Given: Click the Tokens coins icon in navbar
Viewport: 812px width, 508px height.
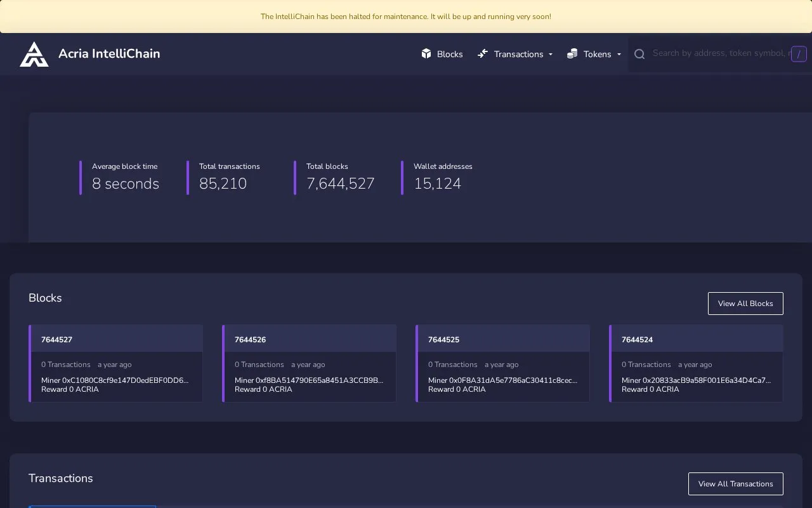Looking at the screenshot, I should coord(572,54).
